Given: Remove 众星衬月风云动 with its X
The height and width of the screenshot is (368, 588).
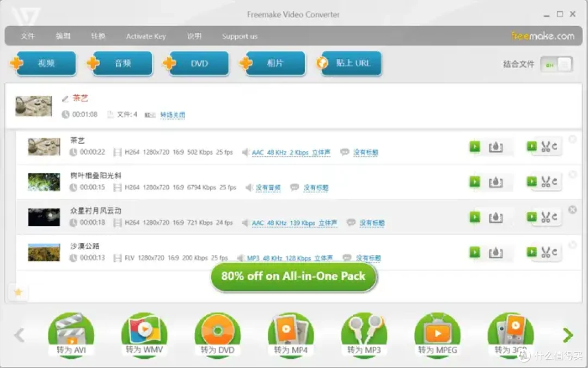Looking at the screenshot, I should (573, 210).
